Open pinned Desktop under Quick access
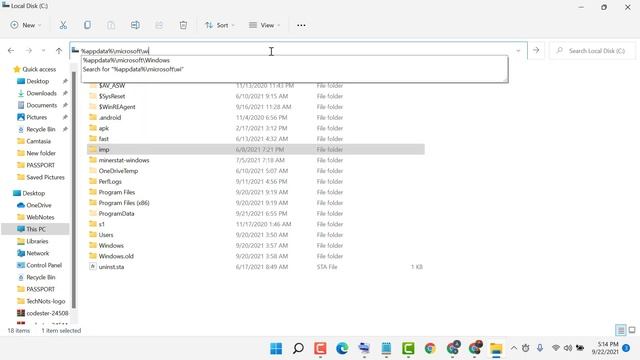Viewport: 640px width, 360px height. (38, 81)
